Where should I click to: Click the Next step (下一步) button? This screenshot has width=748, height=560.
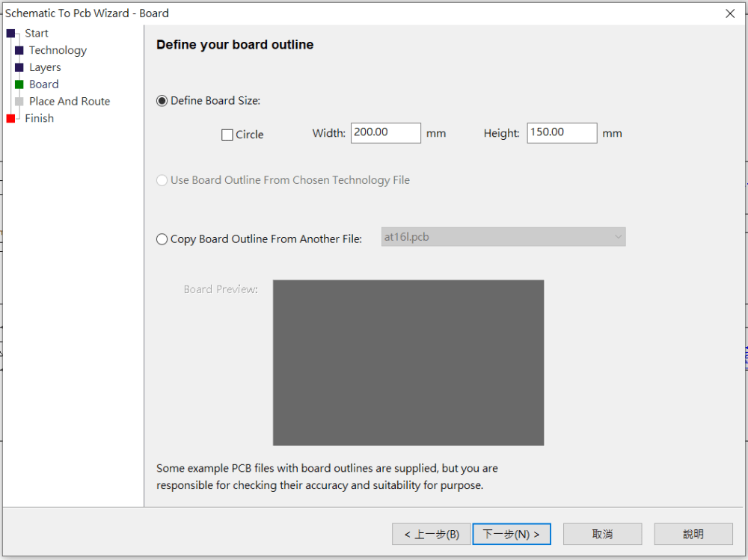click(512, 534)
